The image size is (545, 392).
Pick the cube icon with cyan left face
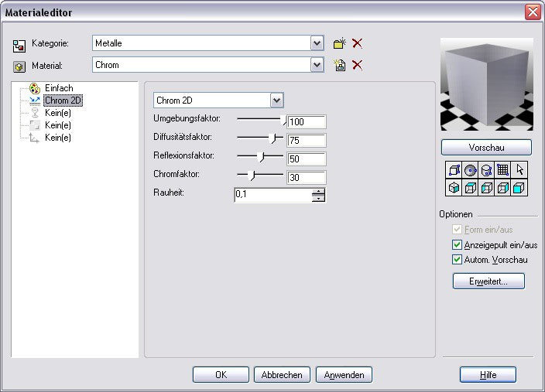(x=487, y=187)
